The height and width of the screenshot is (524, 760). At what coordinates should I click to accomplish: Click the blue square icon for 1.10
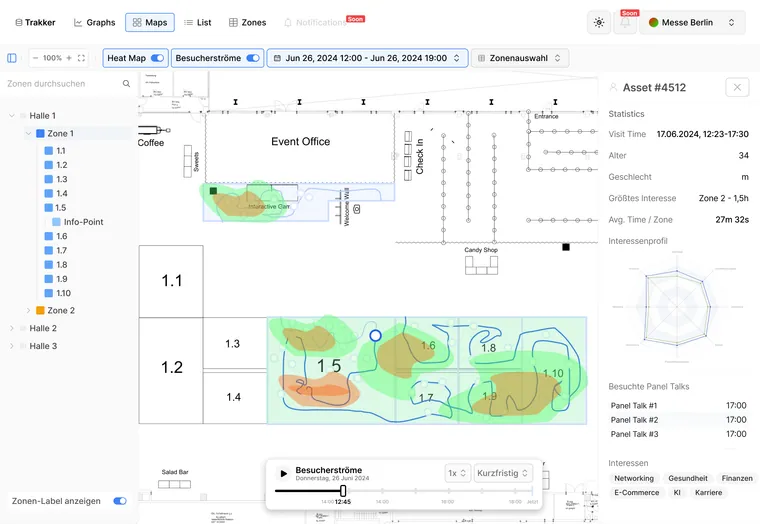(48, 293)
